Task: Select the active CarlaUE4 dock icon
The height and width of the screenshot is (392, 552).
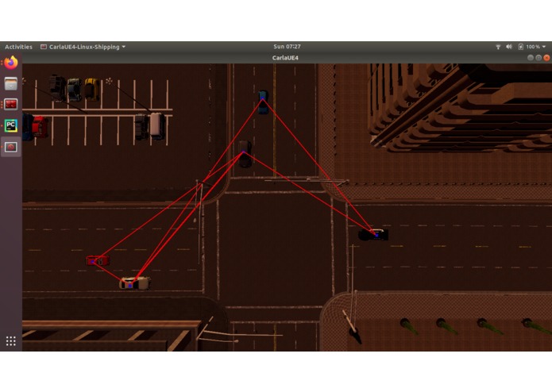Action: click(11, 147)
